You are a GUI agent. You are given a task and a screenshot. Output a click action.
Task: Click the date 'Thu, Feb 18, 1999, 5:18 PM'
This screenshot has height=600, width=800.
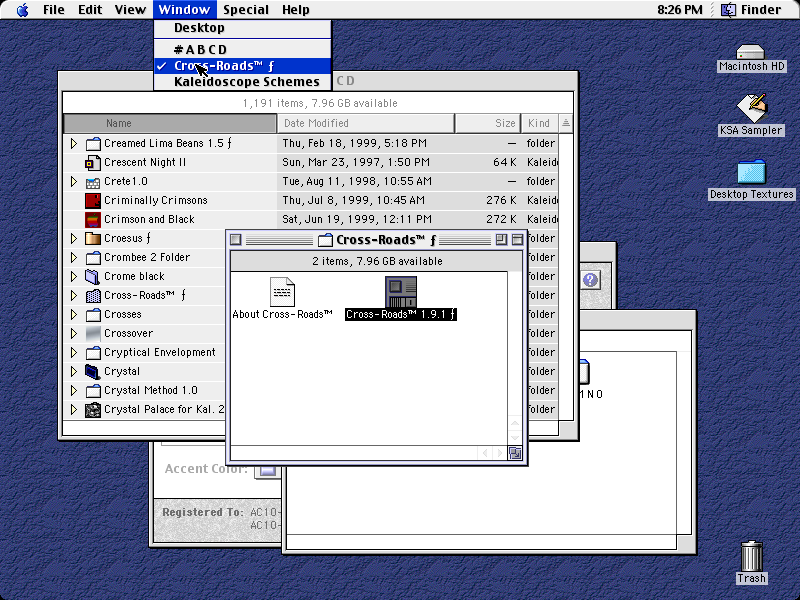(355, 143)
